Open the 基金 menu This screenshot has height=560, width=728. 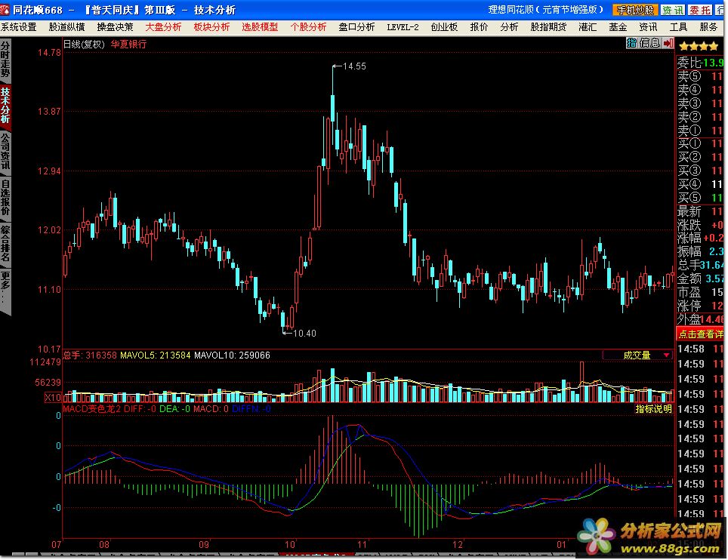[618, 27]
